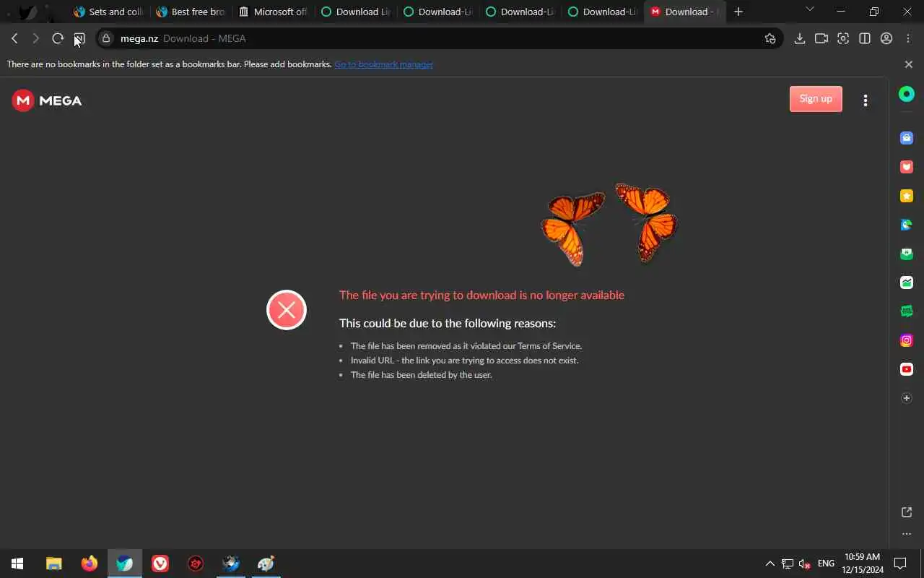Open the user profile icon in toolbar

(886, 38)
